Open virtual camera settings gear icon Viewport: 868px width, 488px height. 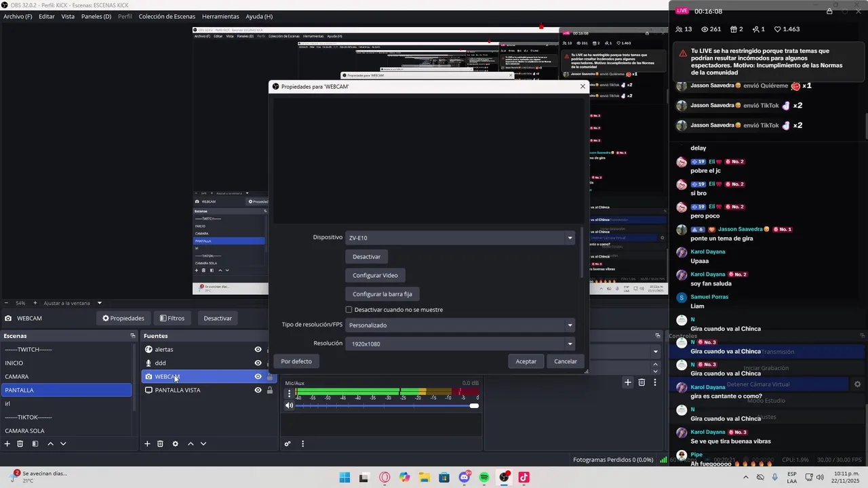pyautogui.click(x=857, y=384)
